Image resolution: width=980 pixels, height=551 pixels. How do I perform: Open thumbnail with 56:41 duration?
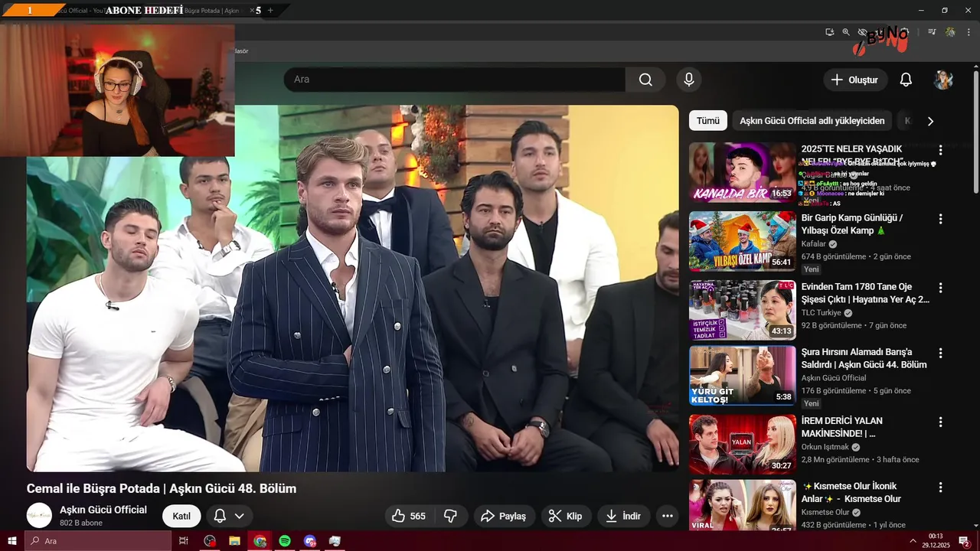pos(743,241)
